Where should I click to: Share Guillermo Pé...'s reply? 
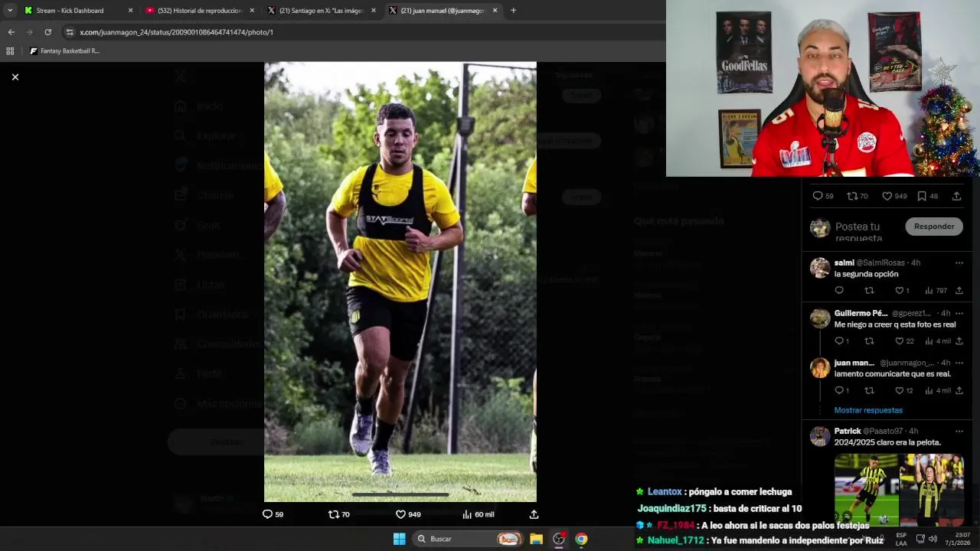pos(959,341)
